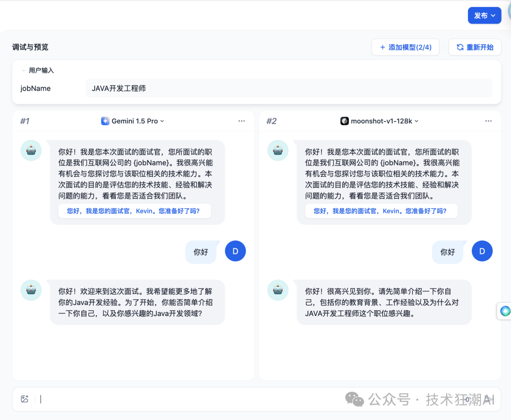The height and width of the screenshot is (420, 511).
Task: Open the 发布 publish dropdown button
Action: (x=485, y=15)
